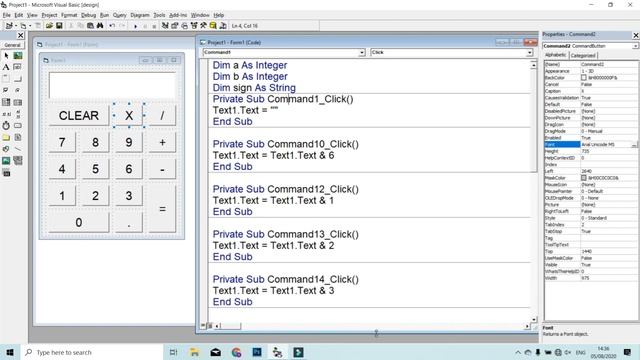Save the project with the floppy icon

click(59, 26)
